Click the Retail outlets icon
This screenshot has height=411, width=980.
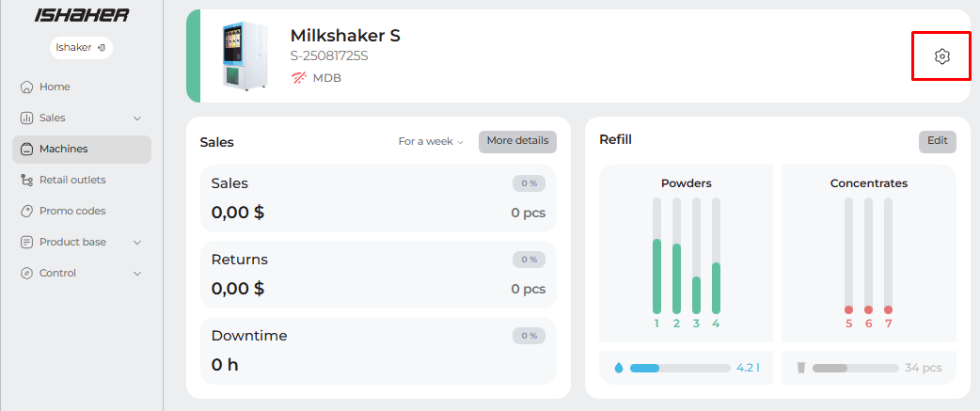26,180
